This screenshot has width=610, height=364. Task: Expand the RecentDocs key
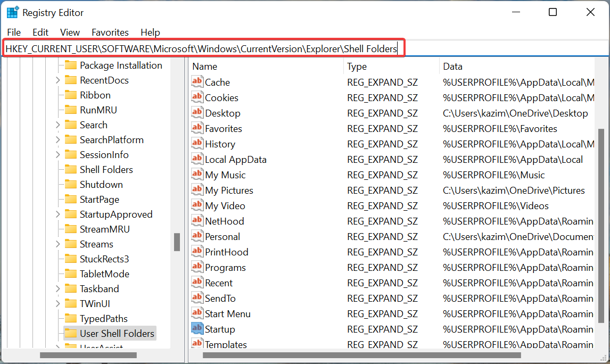coord(57,80)
